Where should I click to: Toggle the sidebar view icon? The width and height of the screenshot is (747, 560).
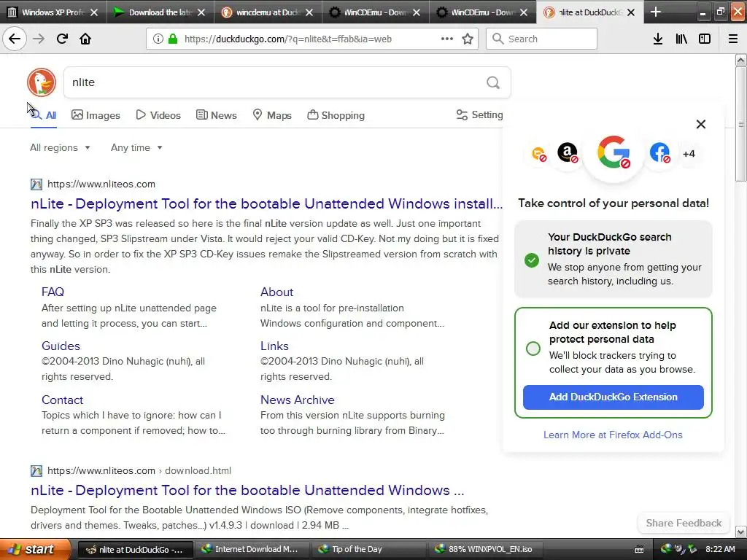pos(705,39)
